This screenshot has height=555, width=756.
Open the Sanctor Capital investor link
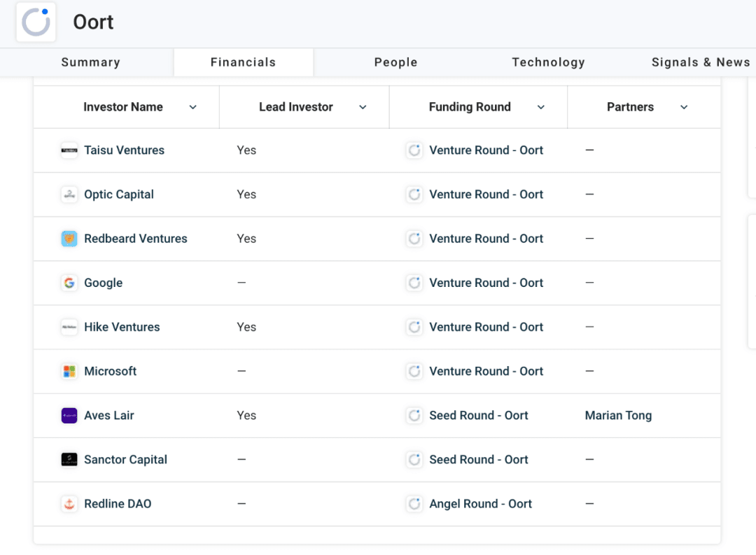click(126, 460)
